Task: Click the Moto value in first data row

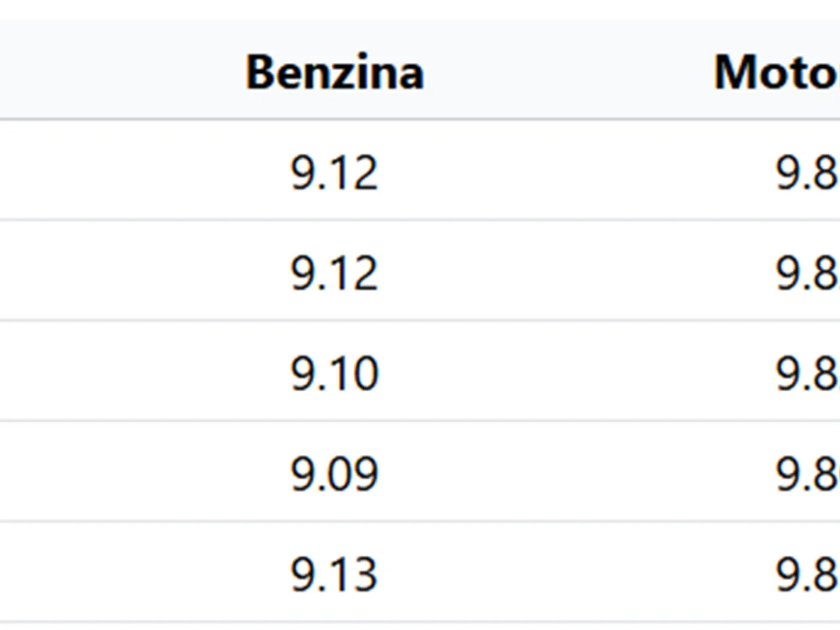Action: pos(806,172)
